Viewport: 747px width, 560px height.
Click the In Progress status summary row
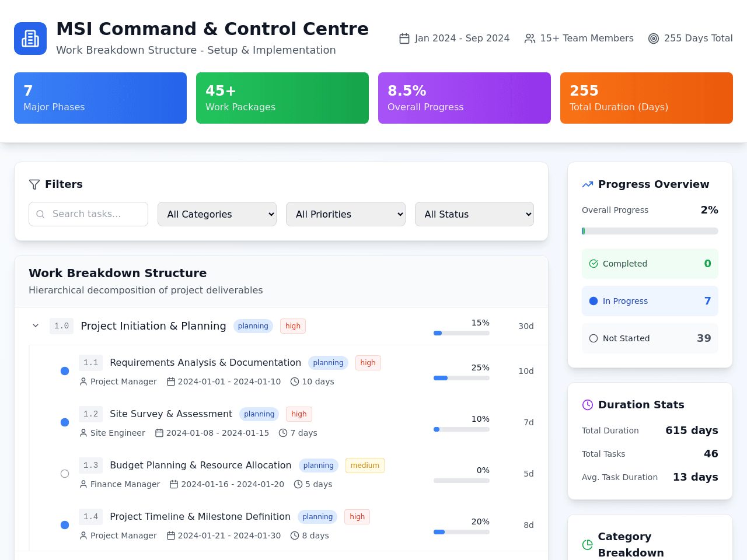650,301
